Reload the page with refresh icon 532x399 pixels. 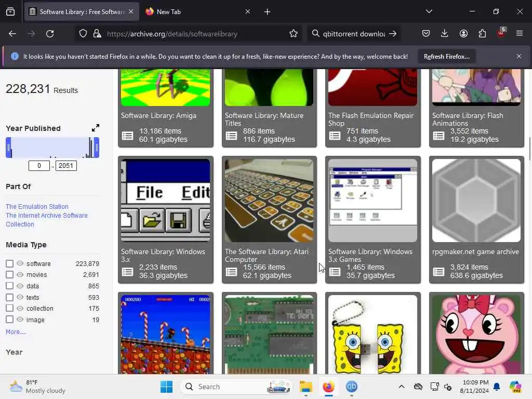point(50,34)
